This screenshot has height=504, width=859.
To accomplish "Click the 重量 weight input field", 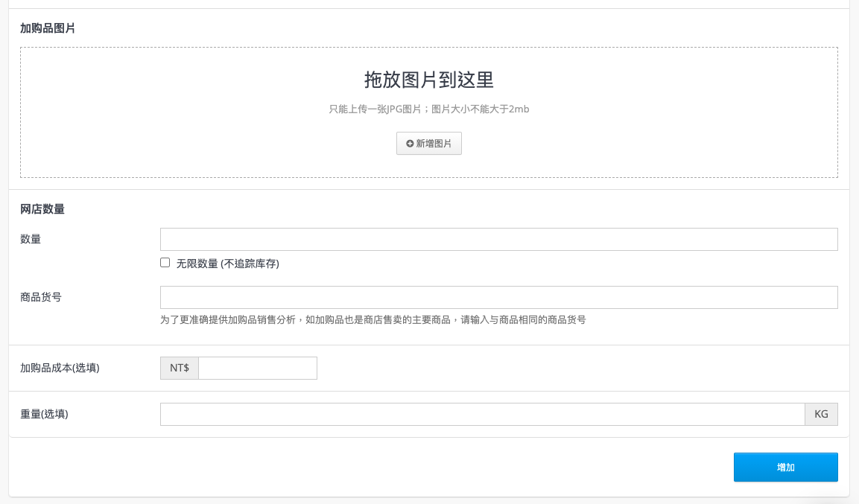I will [482, 414].
